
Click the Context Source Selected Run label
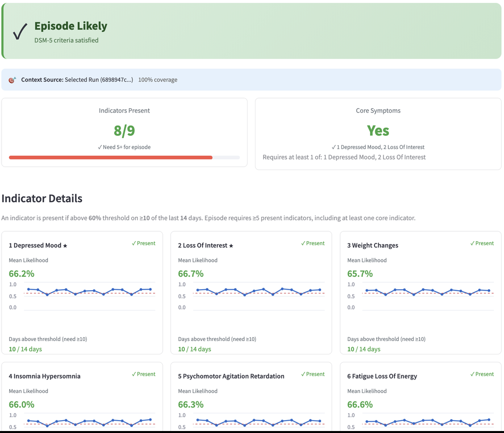pyautogui.click(x=77, y=80)
